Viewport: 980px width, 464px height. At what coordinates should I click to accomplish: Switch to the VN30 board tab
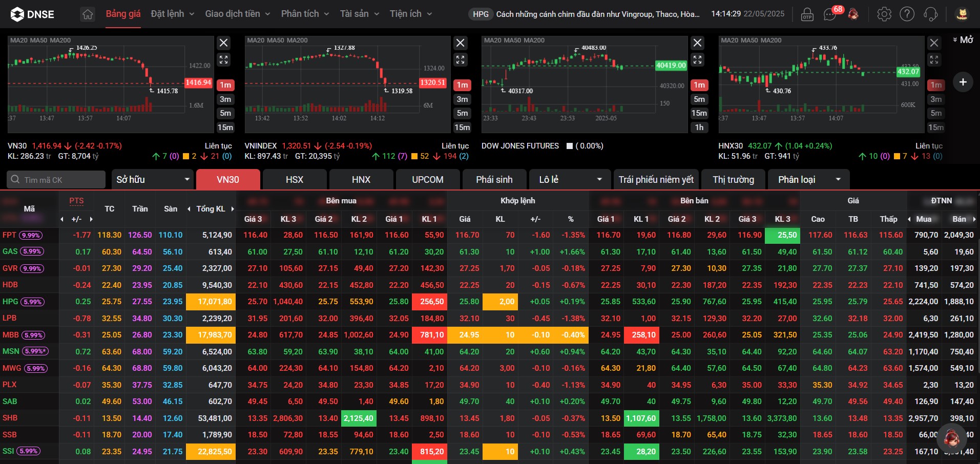point(228,180)
